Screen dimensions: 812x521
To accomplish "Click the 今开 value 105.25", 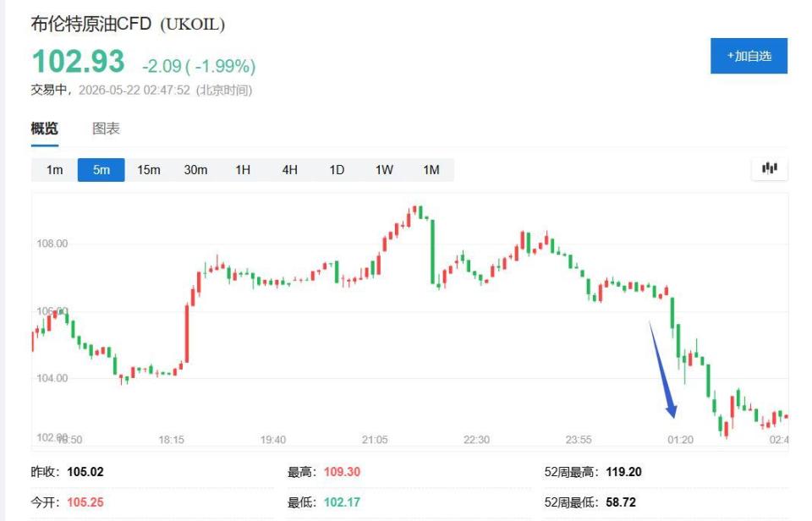I will click(85, 502).
